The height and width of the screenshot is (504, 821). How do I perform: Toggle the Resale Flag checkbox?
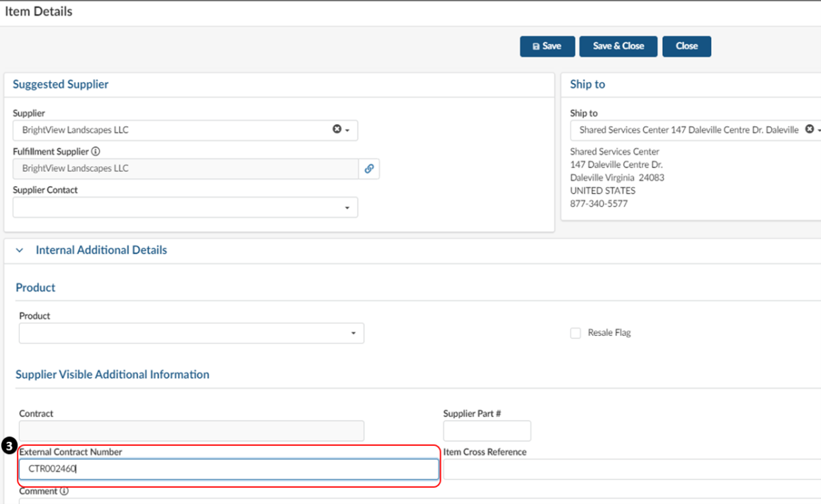point(575,333)
